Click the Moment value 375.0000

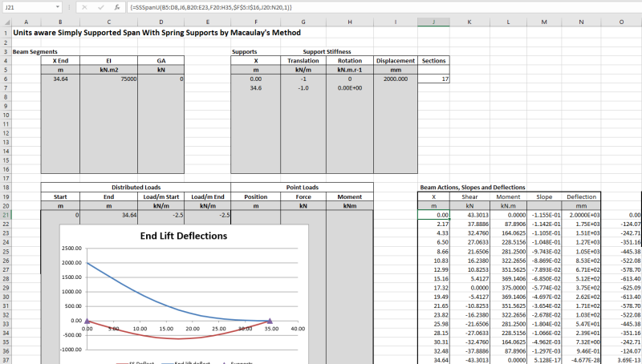(508, 288)
